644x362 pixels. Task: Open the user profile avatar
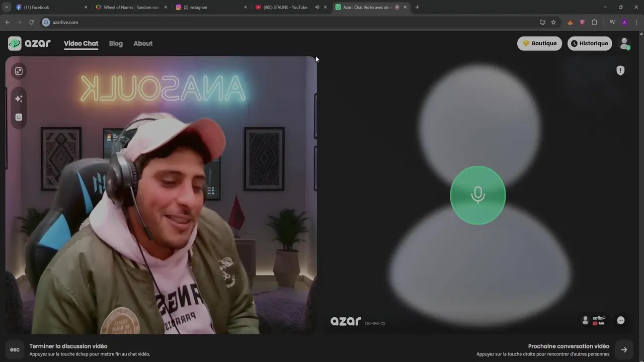tap(625, 44)
